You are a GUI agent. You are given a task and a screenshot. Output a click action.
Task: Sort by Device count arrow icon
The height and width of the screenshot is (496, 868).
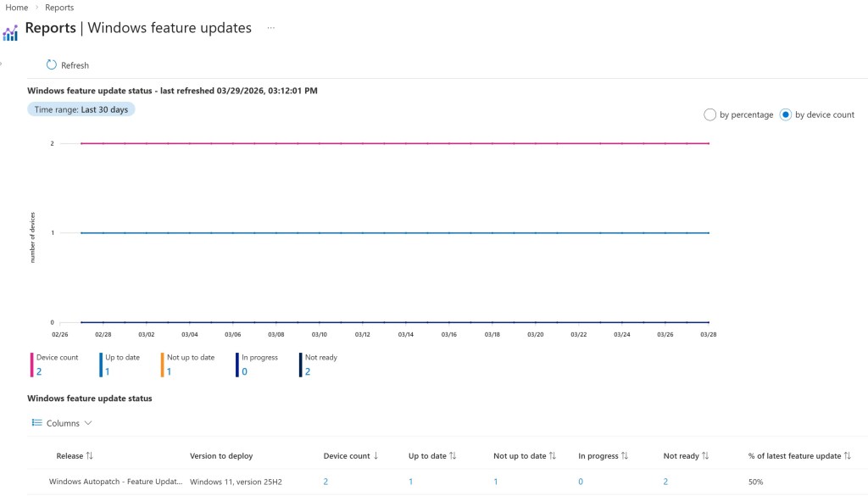tap(376, 456)
